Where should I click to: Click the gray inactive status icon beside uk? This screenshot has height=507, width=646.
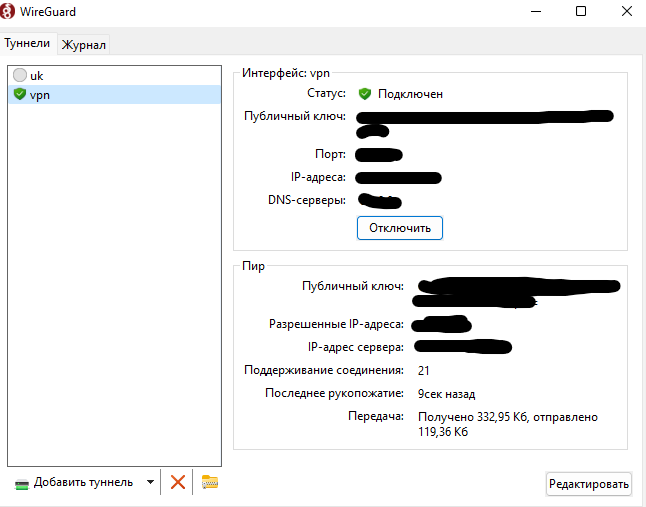pyautogui.click(x=19, y=75)
